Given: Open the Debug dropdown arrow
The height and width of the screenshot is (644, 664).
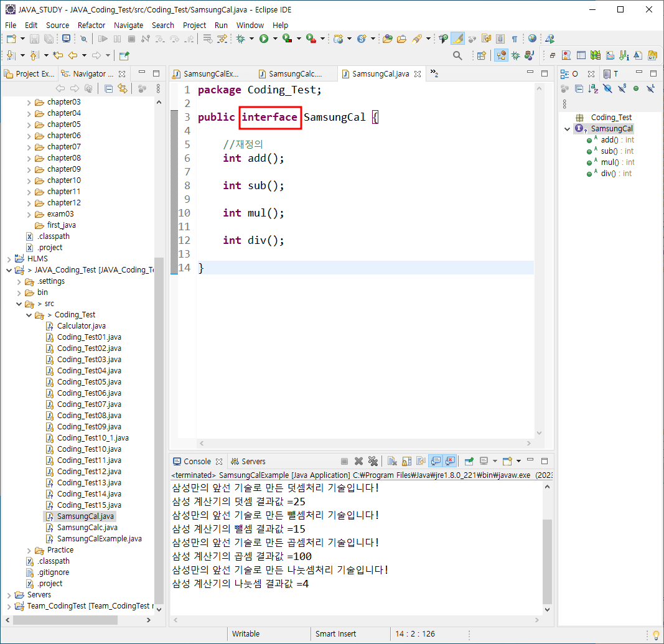Looking at the screenshot, I should click(x=251, y=39).
